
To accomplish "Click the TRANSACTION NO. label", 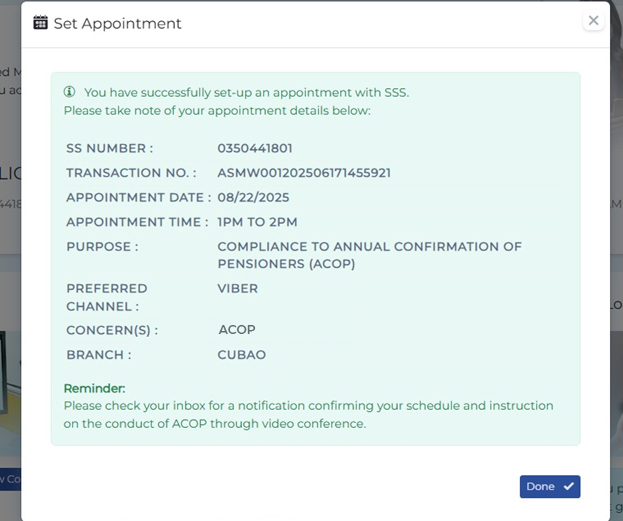I will [x=131, y=173].
